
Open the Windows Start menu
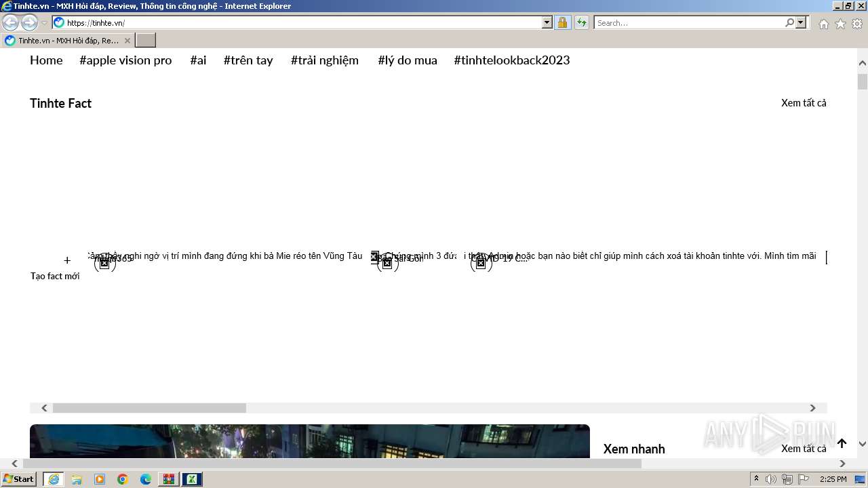(x=18, y=479)
